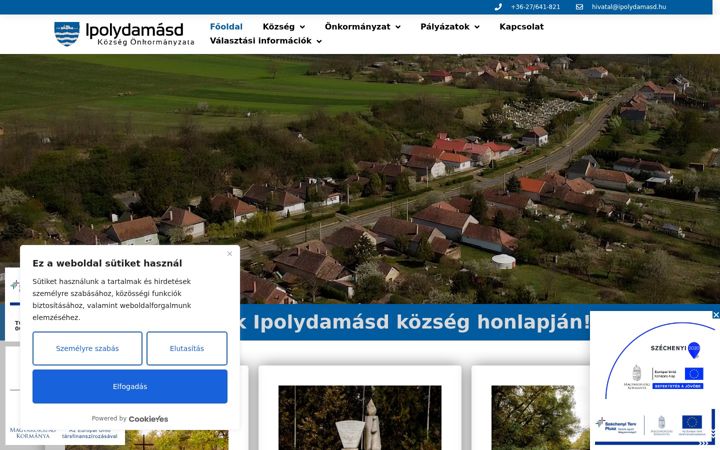The image size is (720, 450).
Task: Open the Önkormányzat menu item
Action: click(357, 27)
